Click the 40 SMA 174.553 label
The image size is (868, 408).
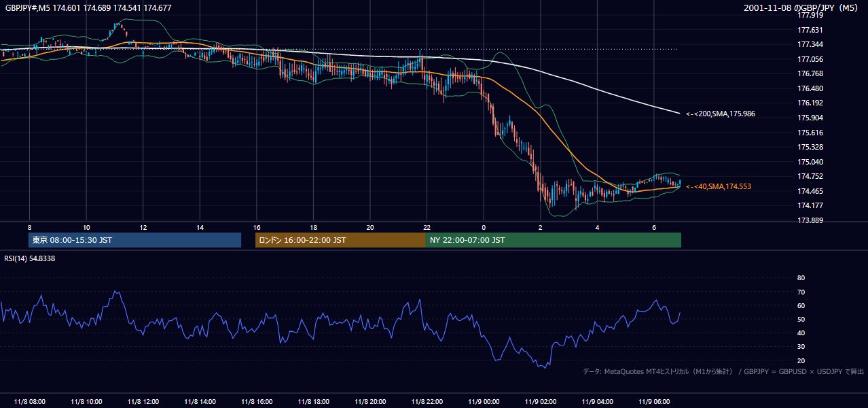[719, 186]
